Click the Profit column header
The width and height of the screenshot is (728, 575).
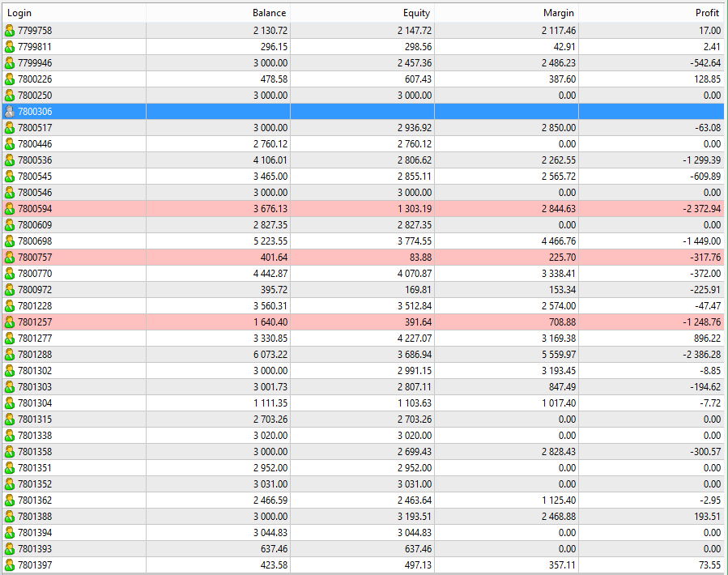point(707,13)
